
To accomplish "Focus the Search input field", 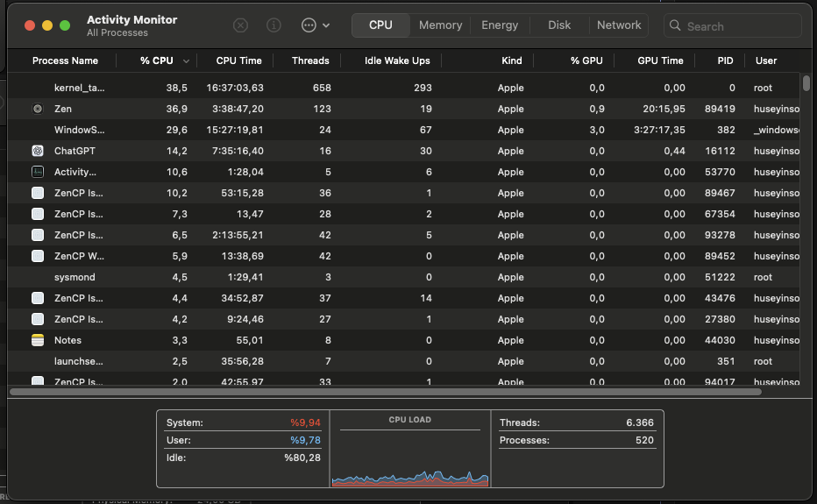I will tap(733, 25).
